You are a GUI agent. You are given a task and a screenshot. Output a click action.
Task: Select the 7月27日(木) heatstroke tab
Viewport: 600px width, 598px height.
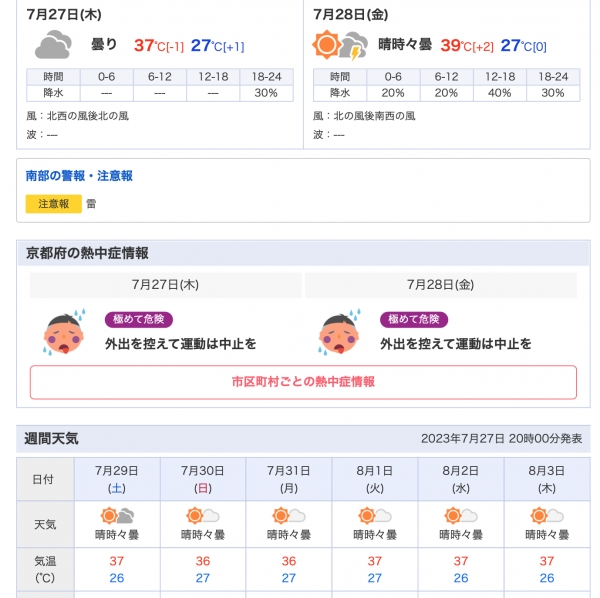pyautogui.click(x=165, y=285)
